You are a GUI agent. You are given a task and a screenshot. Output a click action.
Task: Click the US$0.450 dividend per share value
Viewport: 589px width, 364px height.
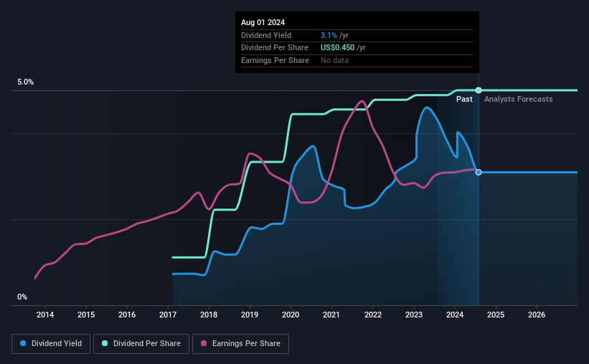pyautogui.click(x=337, y=48)
